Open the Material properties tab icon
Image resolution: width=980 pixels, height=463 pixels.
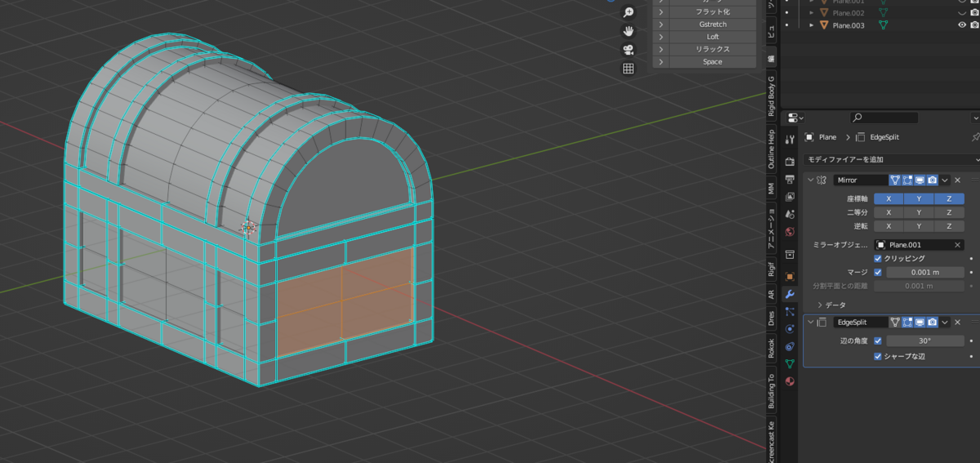tap(790, 381)
